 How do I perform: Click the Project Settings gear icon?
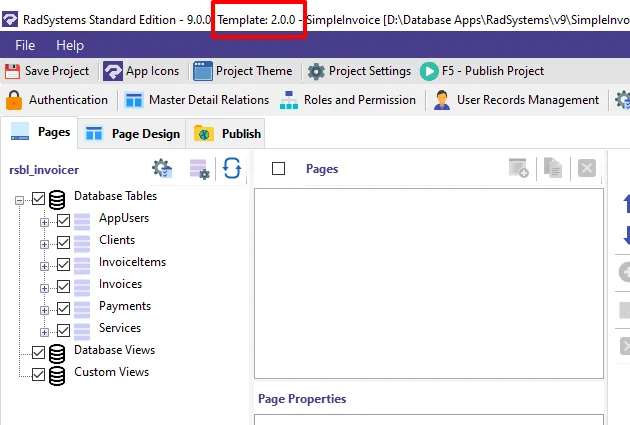coord(316,72)
